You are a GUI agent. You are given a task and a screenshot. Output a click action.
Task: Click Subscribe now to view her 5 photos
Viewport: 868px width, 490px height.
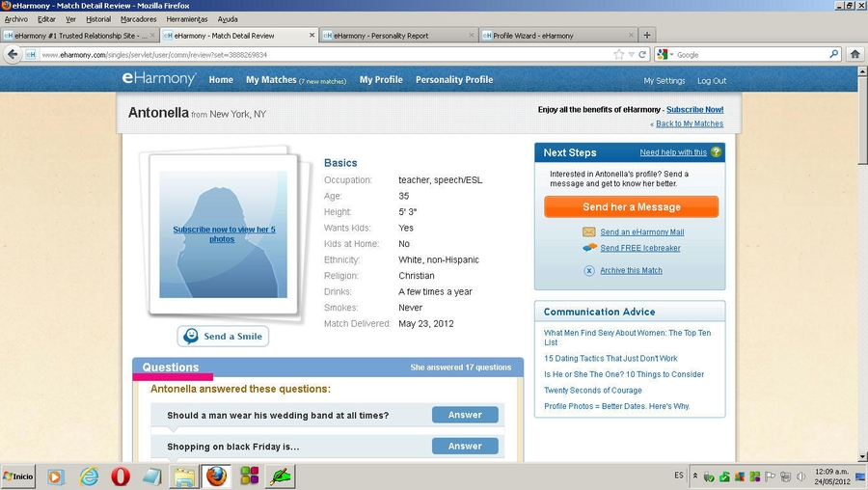tap(224, 234)
